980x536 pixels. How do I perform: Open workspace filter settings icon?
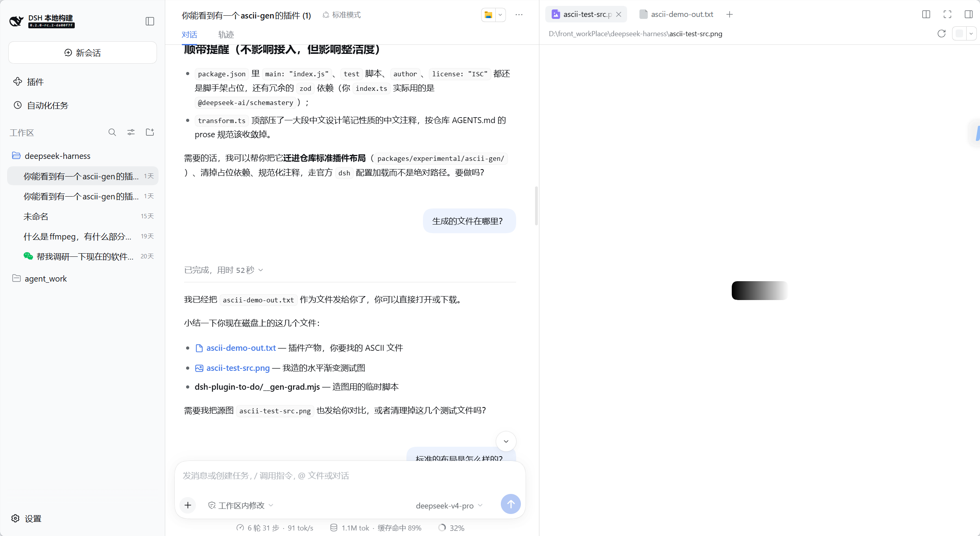(x=131, y=133)
